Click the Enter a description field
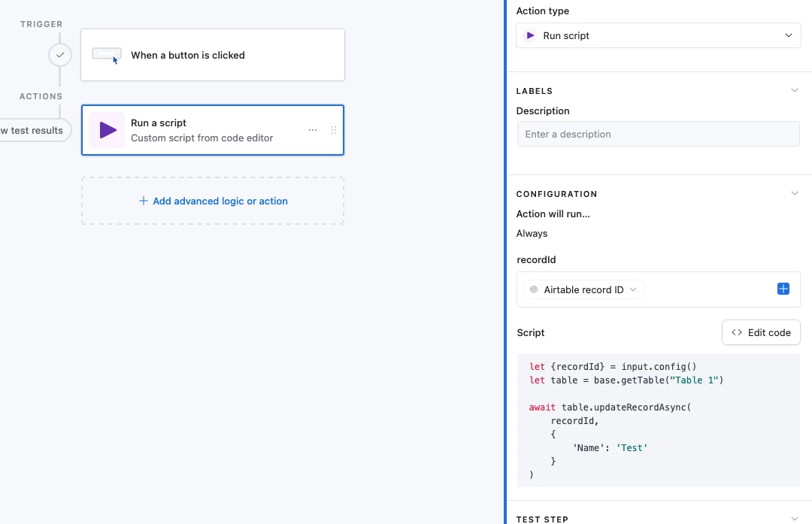The image size is (812, 524). tap(658, 134)
